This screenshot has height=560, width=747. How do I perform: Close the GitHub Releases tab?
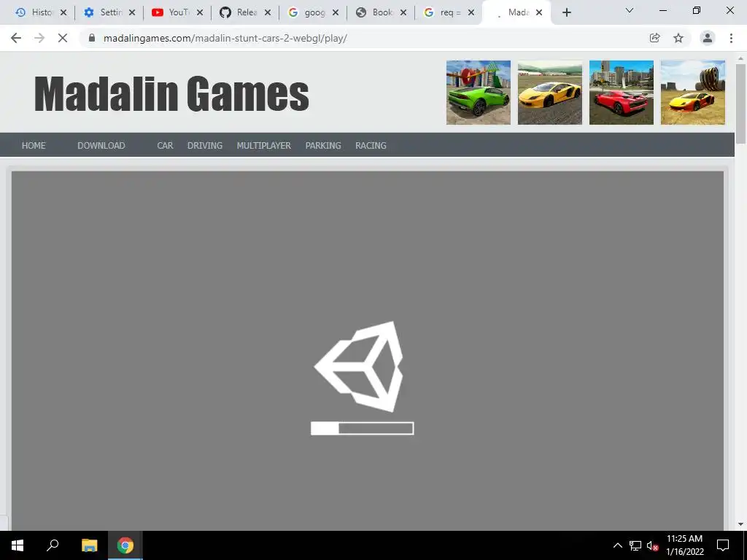[x=268, y=12]
